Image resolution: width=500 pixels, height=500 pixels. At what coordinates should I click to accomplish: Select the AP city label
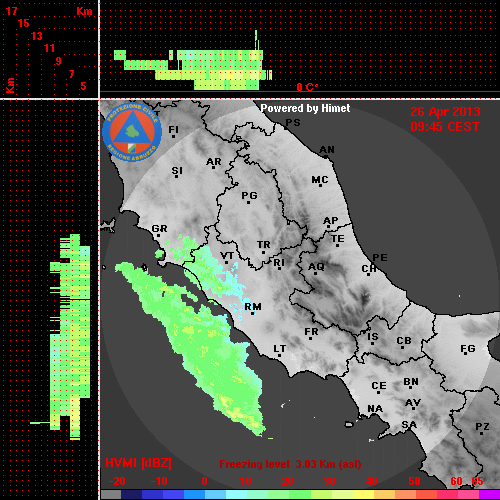331,221
